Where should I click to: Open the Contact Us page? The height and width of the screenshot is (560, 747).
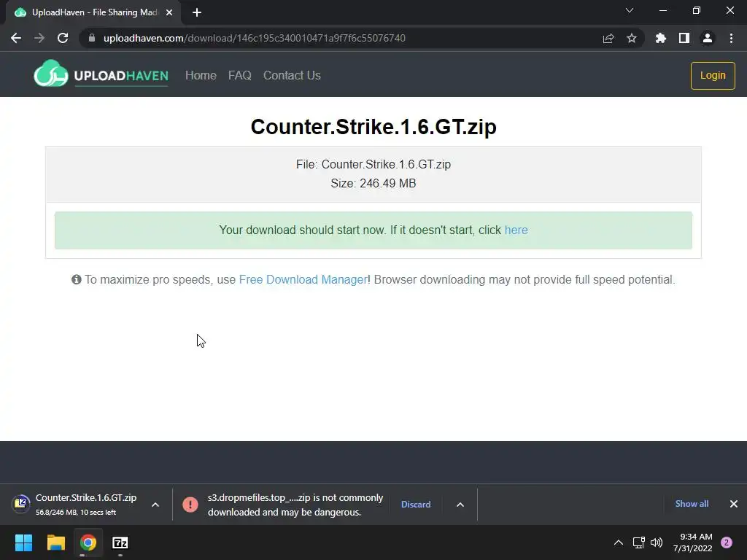[292, 75]
